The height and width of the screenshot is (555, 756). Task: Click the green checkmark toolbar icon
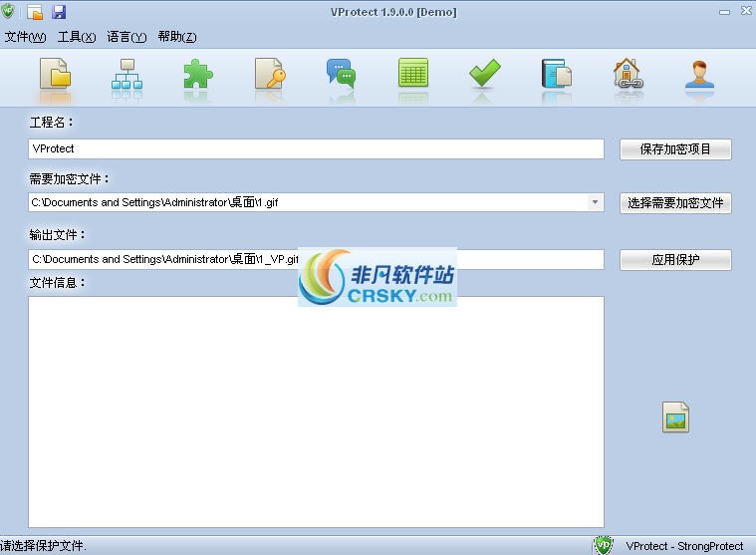coord(484,74)
